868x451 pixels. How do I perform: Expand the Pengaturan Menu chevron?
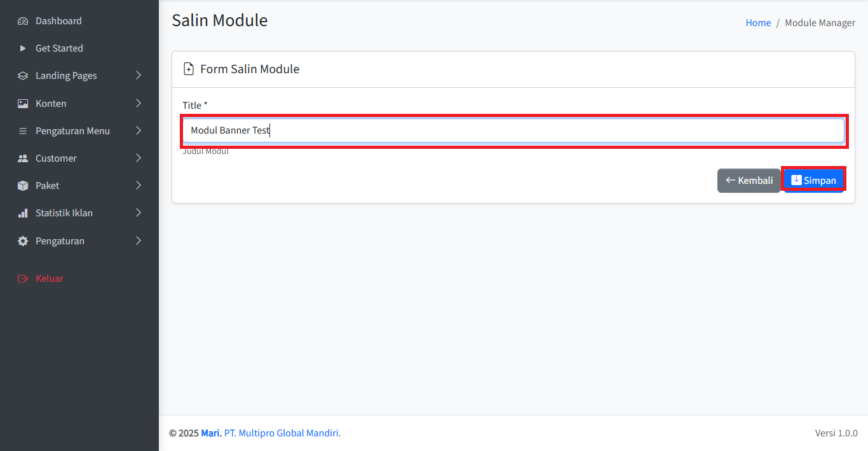point(139,130)
